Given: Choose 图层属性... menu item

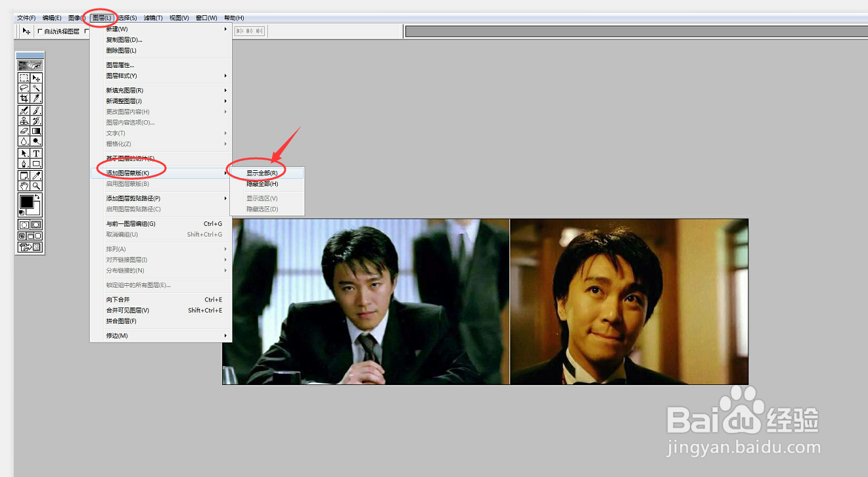Looking at the screenshot, I should click(x=161, y=65).
